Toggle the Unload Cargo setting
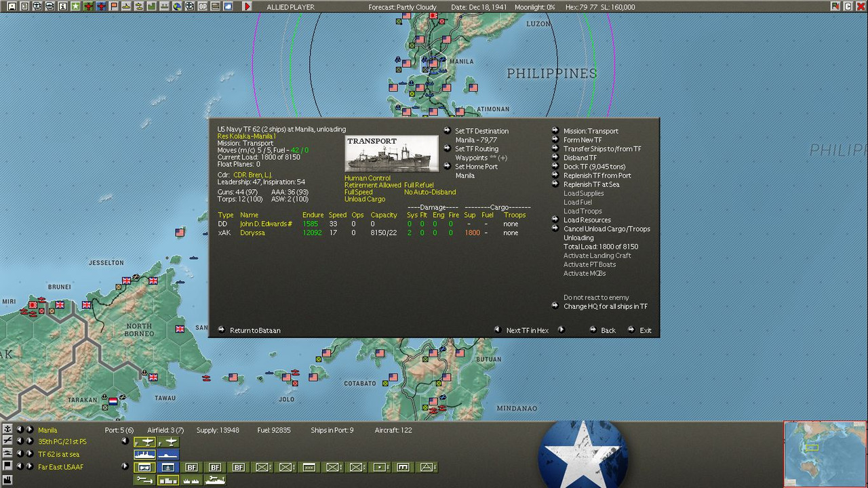Image resolution: width=868 pixels, height=488 pixels. (365, 199)
